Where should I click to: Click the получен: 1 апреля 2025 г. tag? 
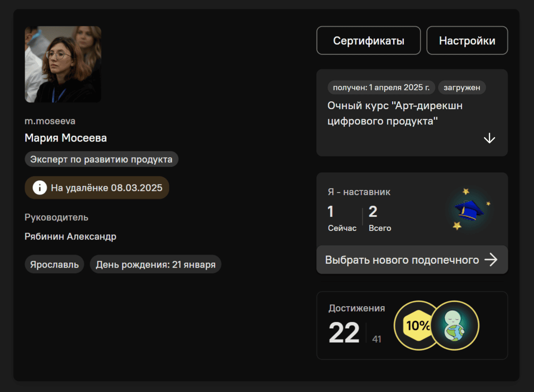pyautogui.click(x=381, y=87)
